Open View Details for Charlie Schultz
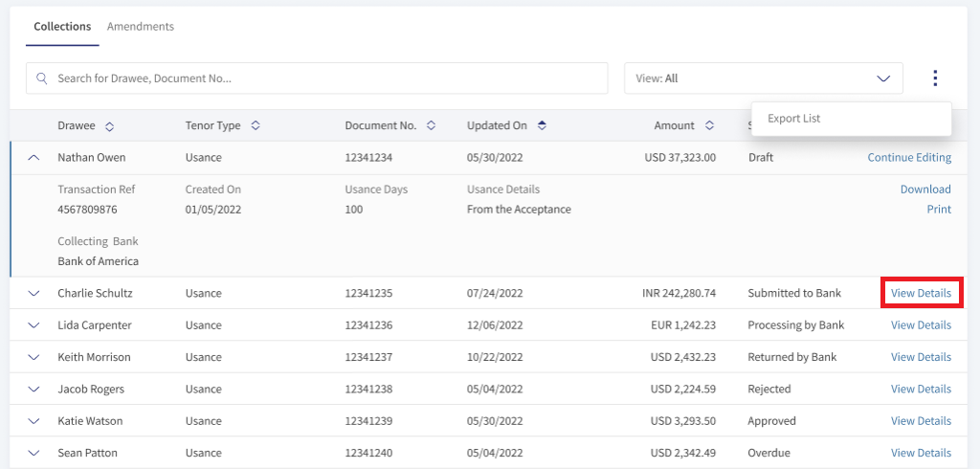The width and height of the screenshot is (980, 469). point(921,293)
